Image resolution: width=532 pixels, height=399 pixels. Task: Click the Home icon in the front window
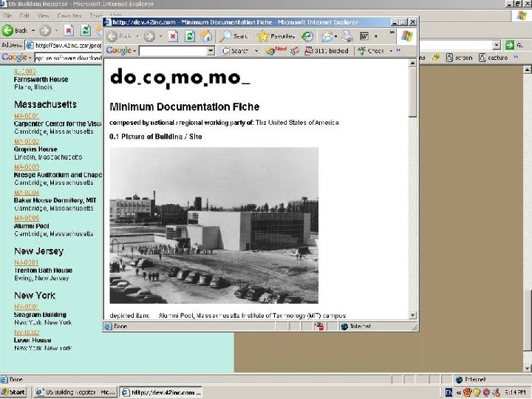tap(207, 35)
